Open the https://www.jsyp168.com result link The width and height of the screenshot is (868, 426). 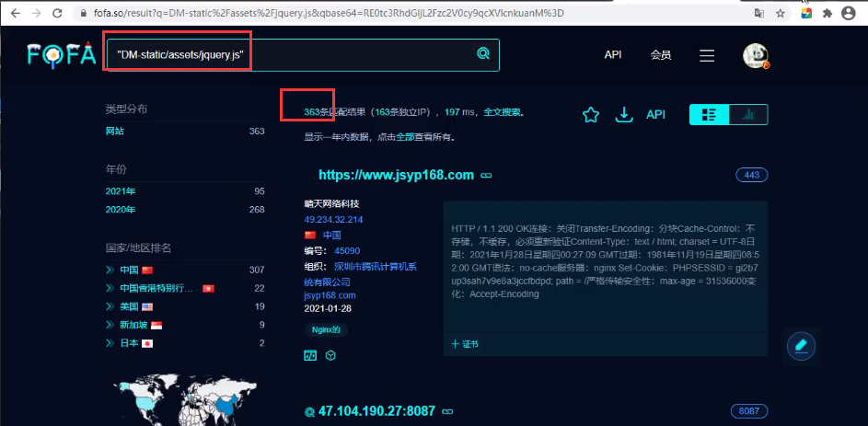pyautogui.click(x=396, y=175)
